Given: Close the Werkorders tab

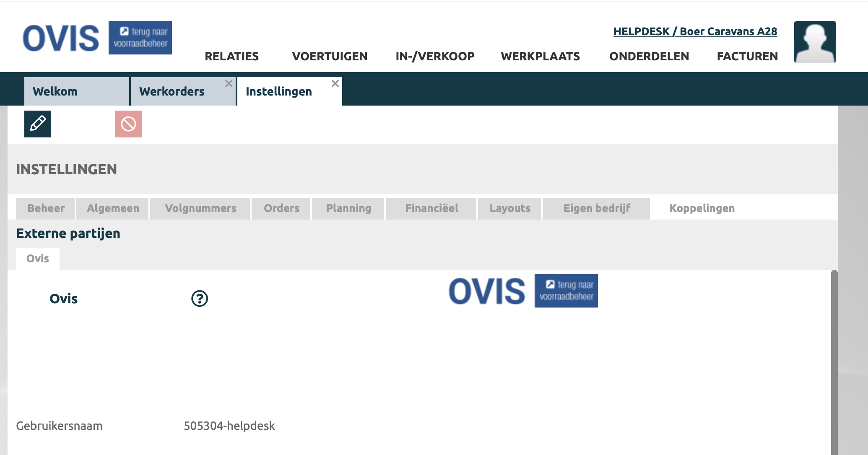Looking at the screenshot, I should coord(229,83).
